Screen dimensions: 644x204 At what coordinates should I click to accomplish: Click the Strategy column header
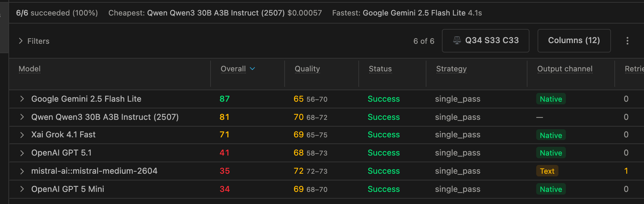pyautogui.click(x=451, y=69)
